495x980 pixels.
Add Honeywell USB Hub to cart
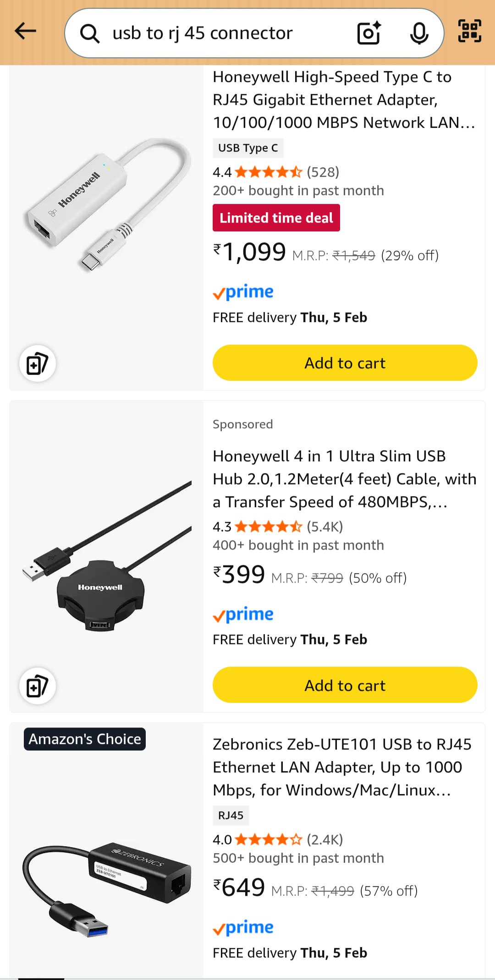pos(345,685)
